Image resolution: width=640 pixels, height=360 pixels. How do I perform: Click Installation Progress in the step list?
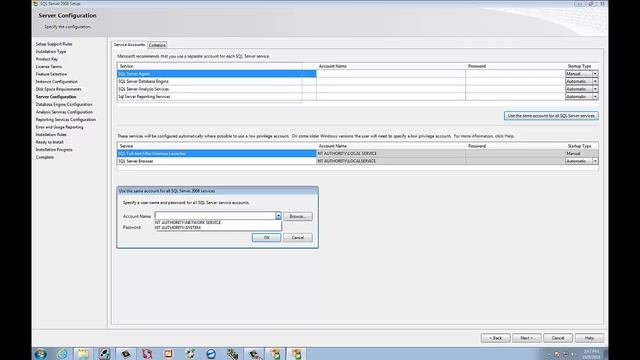click(x=54, y=150)
